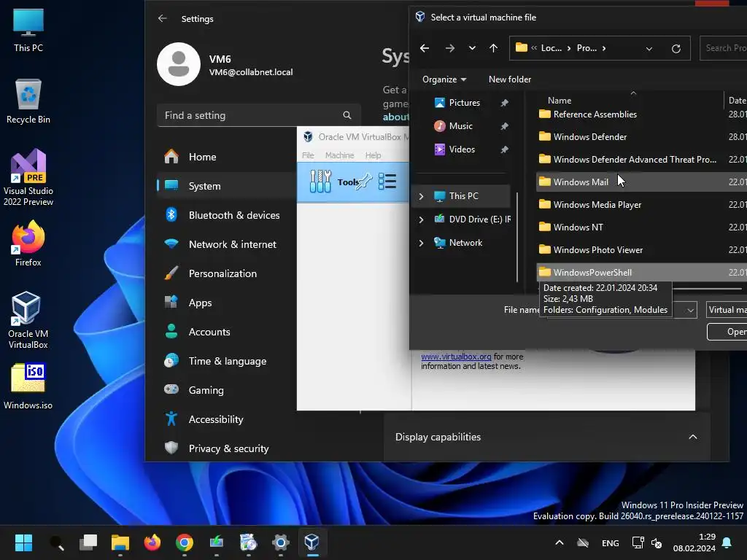Select the Windows Media Player folder
Viewport: 747px width, 560px height.
point(597,205)
